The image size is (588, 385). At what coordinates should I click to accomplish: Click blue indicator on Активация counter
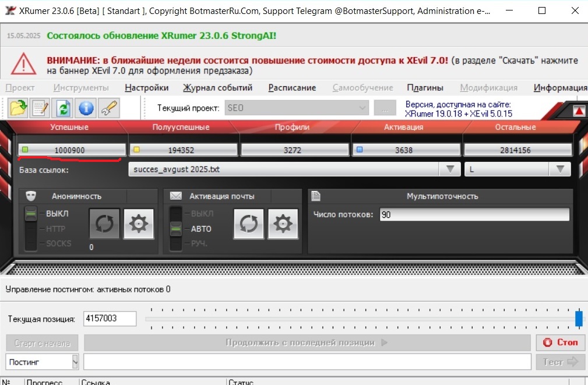(x=359, y=150)
